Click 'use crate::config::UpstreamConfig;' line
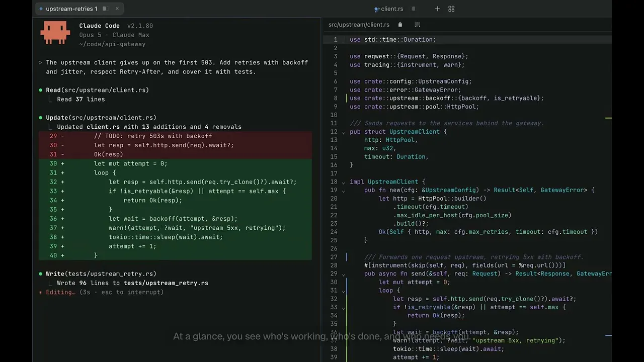 coord(411,81)
